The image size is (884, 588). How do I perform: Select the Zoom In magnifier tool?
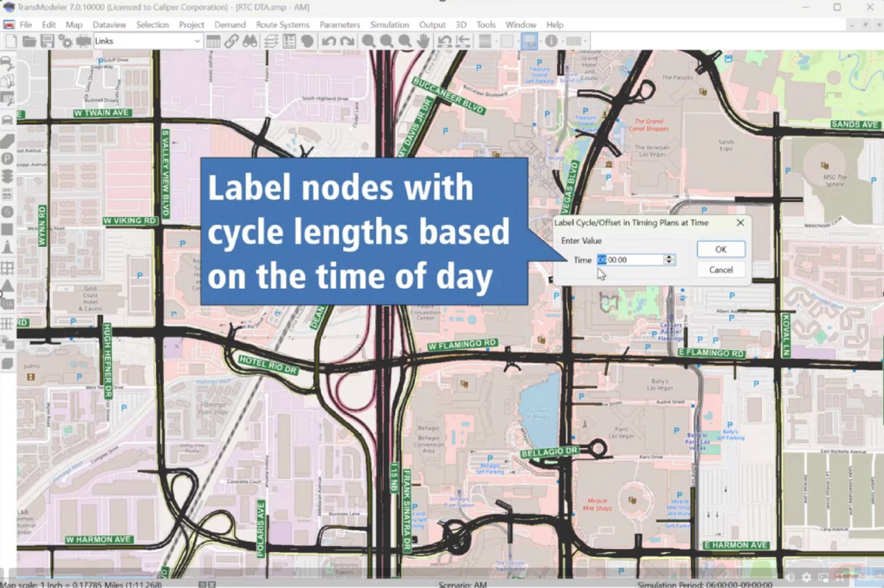click(368, 41)
